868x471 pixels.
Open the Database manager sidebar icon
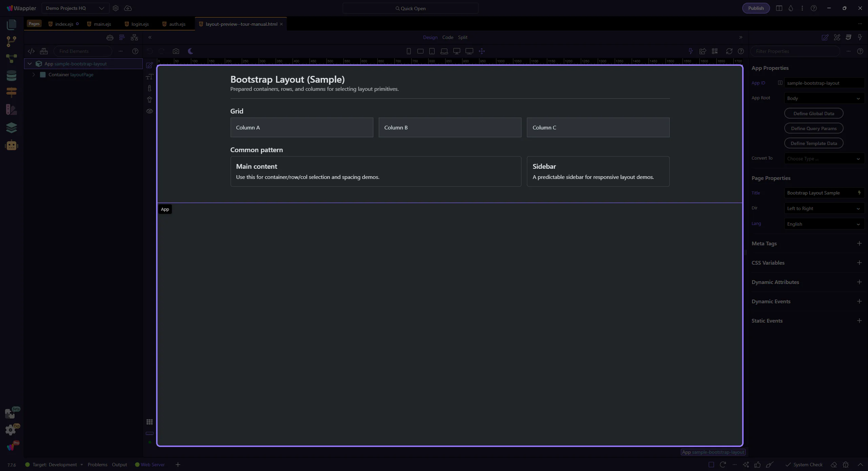(x=11, y=75)
